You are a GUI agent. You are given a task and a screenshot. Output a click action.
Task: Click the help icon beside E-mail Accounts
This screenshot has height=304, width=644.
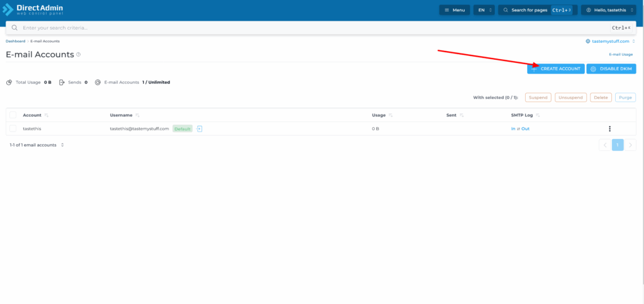[79, 55]
